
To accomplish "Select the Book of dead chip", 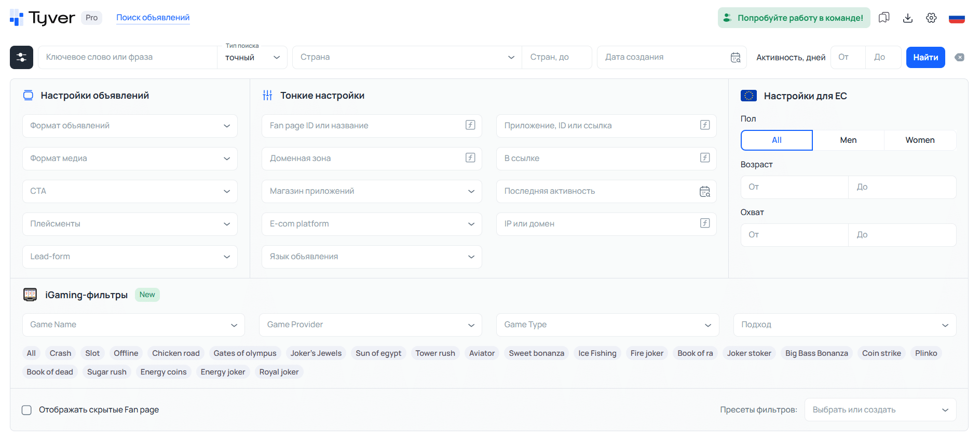I will coord(50,372).
